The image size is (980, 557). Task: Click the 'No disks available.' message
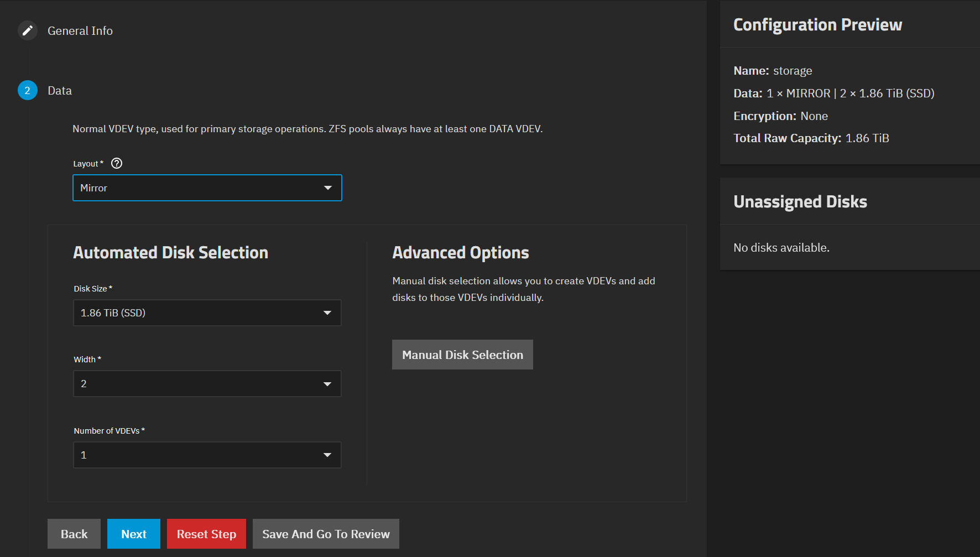coord(781,248)
